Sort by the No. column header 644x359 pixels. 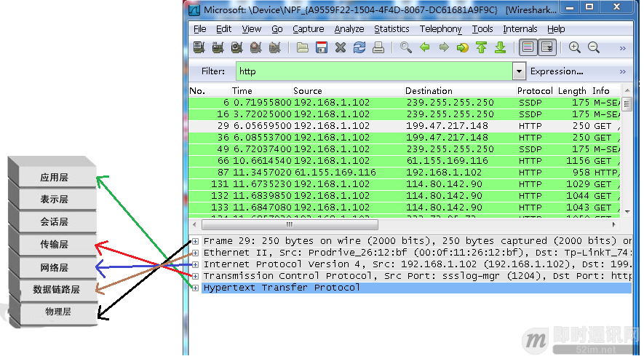pos(210,91)
